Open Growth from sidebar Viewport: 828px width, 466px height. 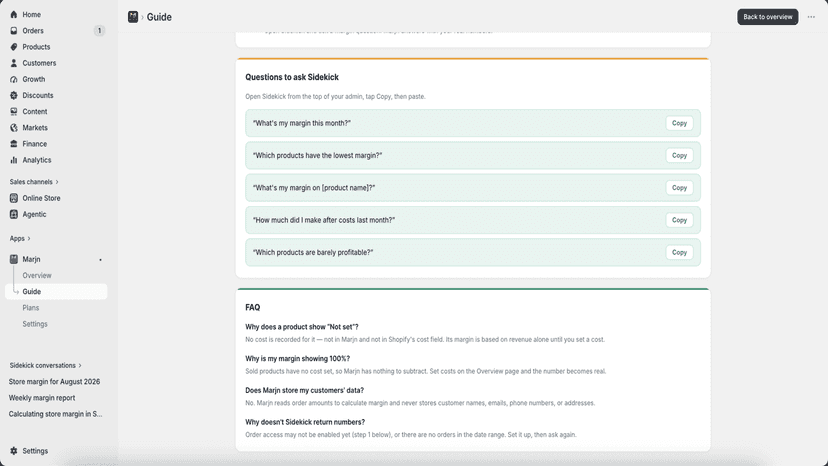click(34, 79)
